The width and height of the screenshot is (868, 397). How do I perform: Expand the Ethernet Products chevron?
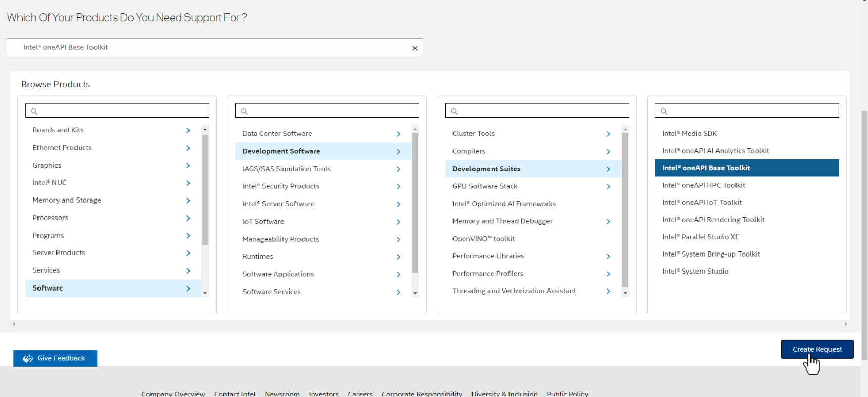(x=188, y=148)
